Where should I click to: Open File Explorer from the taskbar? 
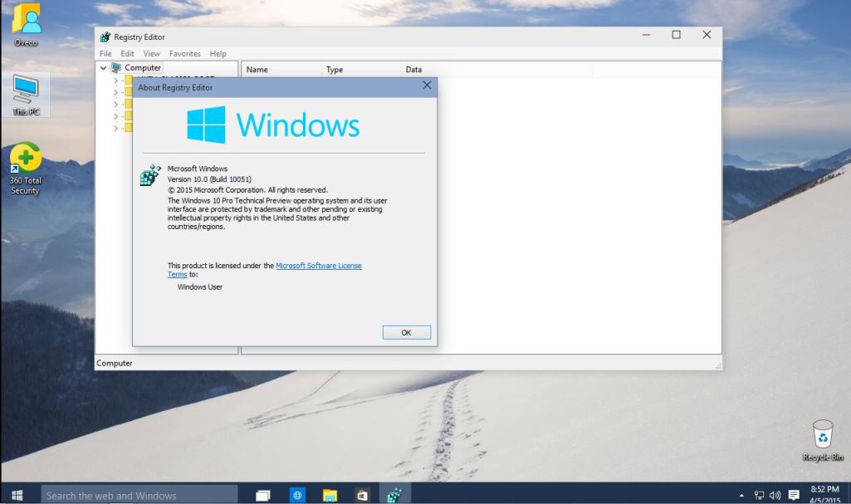pyautogui.click(x=330, y=495)
